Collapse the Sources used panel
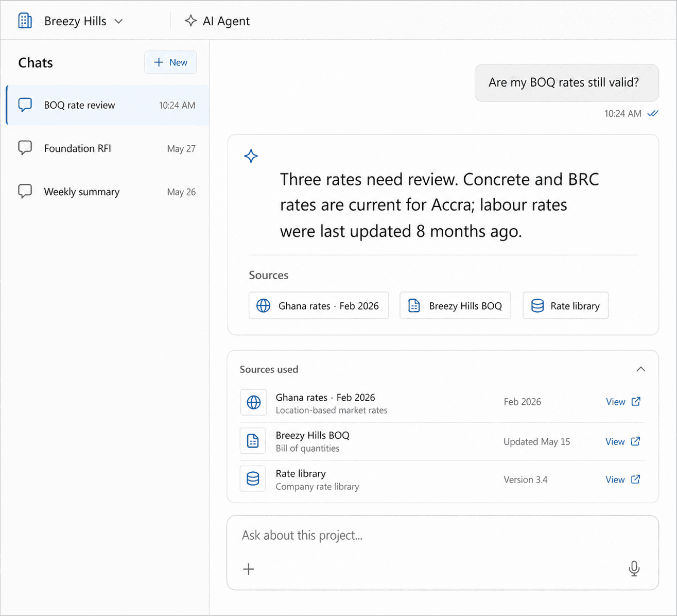 (x=640, y=369)
